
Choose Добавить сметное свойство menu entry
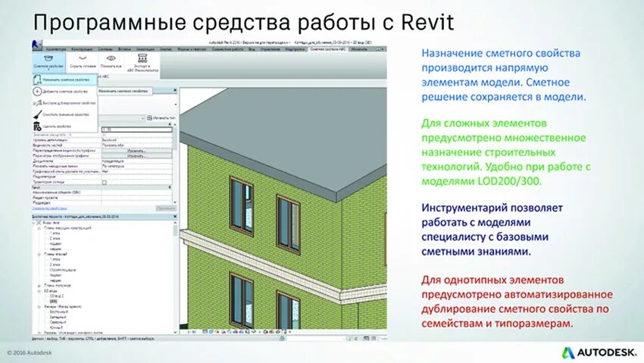pos(65,91)
